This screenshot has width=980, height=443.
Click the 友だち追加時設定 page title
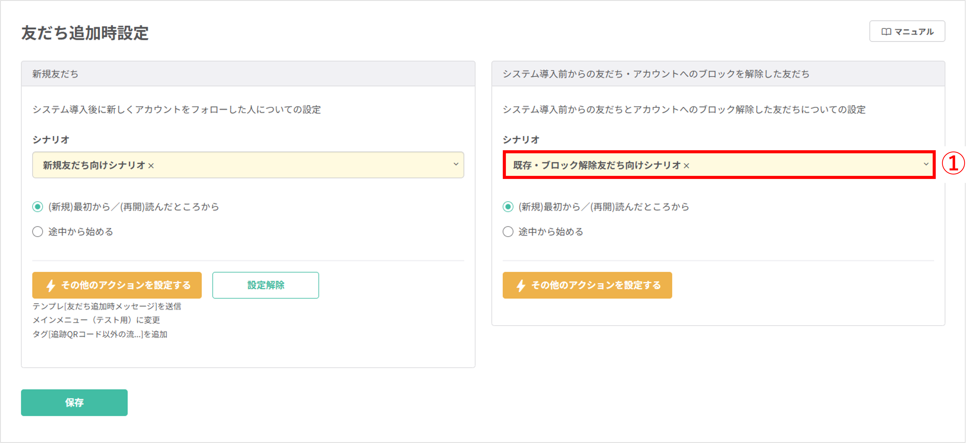pyautogui.click(x=85, y=33)
